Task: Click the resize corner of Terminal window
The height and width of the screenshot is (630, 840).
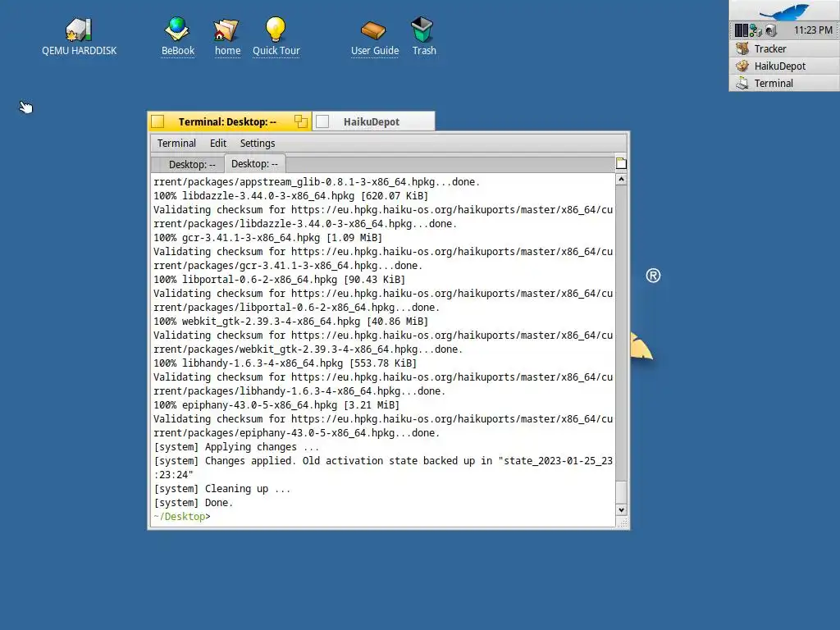Action: tap(622, 523)
